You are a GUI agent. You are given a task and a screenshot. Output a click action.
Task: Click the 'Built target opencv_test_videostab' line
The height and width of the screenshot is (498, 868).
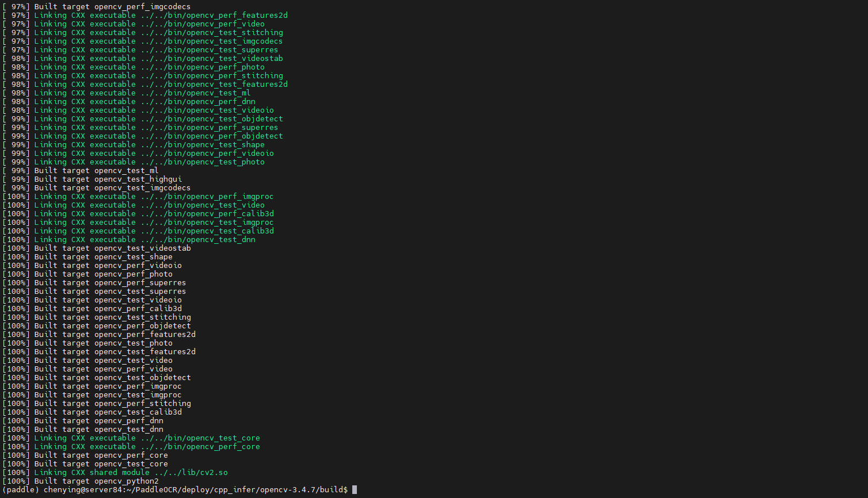[96, 248]
